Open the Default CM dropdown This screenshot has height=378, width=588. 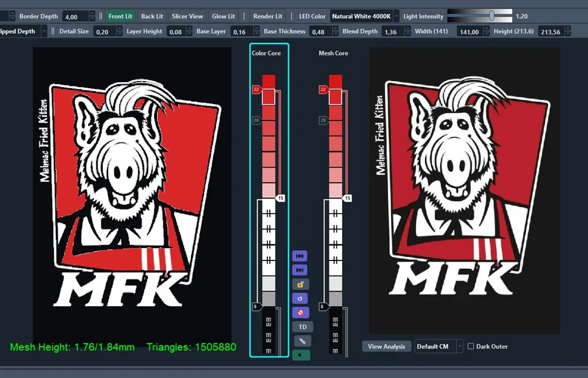pos(439,346)
